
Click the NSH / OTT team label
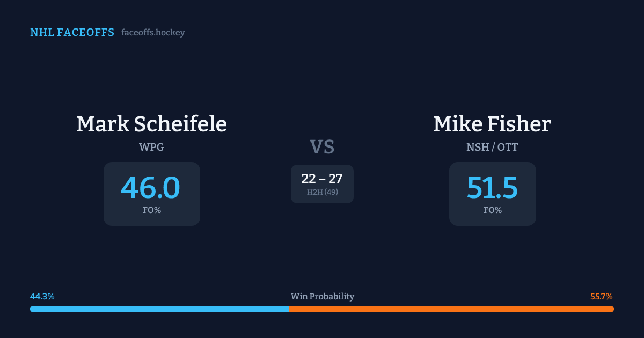492,147
